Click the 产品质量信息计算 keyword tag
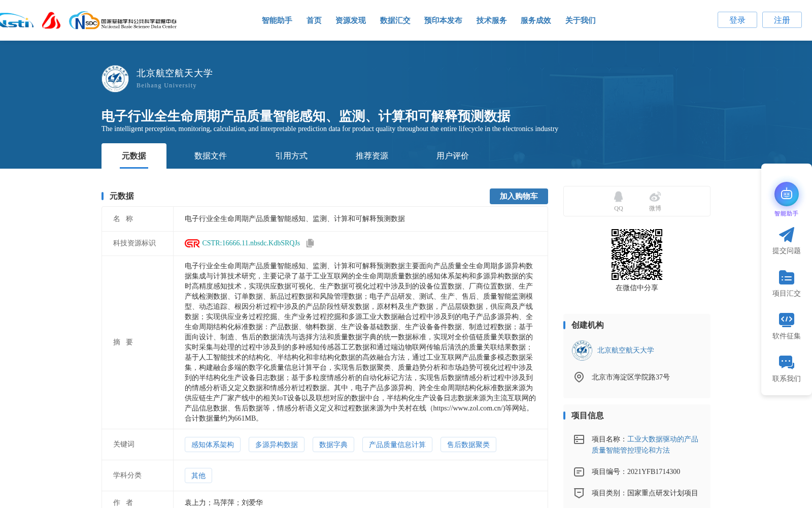This screenshot has height=508, width=812. [x=397, y=444]
